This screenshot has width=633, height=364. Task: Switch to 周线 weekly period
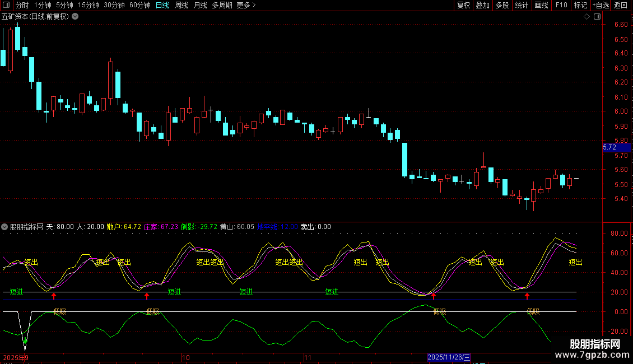(181, 5)
